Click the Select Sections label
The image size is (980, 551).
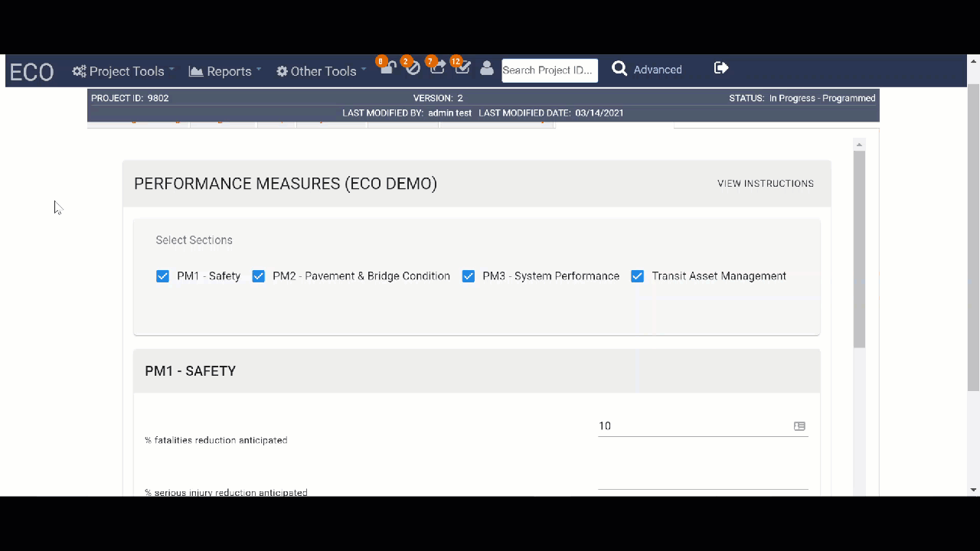point(194,240)
